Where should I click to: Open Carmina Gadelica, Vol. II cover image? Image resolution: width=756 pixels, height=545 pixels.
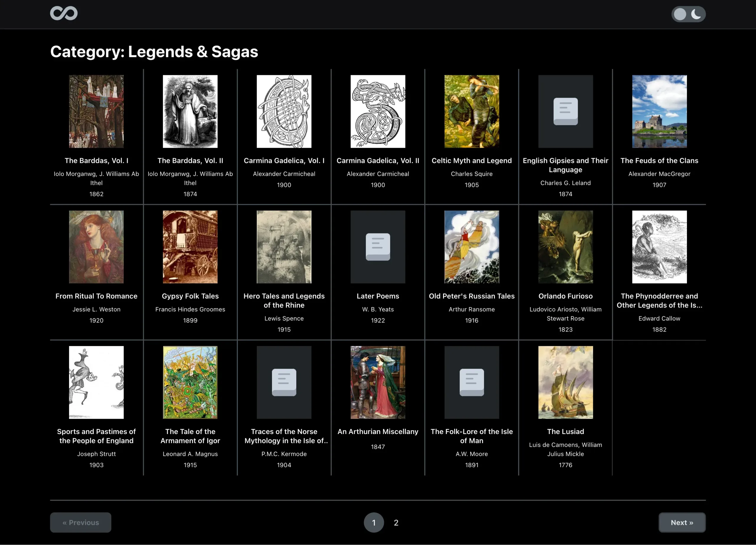click(378, 111)
